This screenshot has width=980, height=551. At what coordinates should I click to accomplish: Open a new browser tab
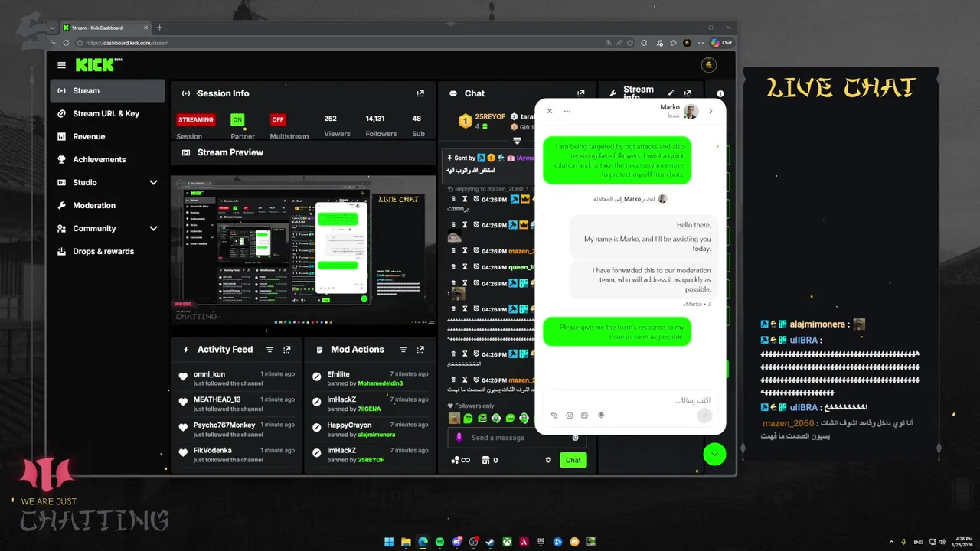[159, 28]
